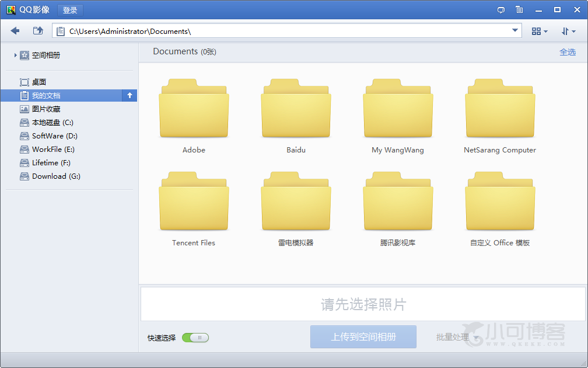The image size is (588, 368).
Task: Select the NetSarang Computer folder
Action: [x=500, y=116]
